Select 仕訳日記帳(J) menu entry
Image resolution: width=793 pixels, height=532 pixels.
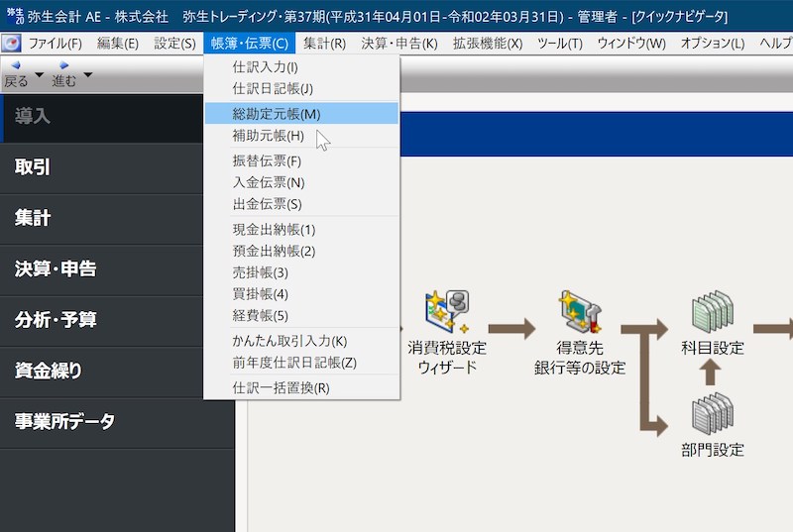(x=301, y=89)
